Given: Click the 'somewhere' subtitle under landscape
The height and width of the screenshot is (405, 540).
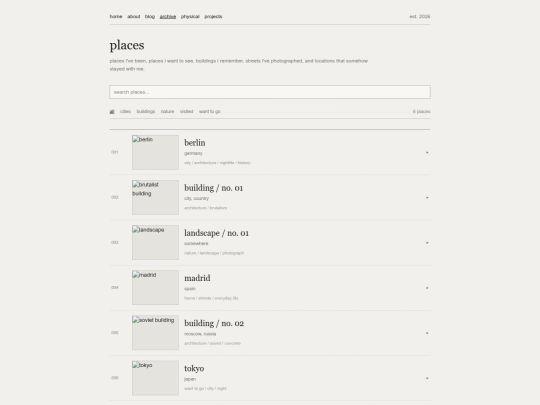Looking at the screenshot, I should click(196, 243).
